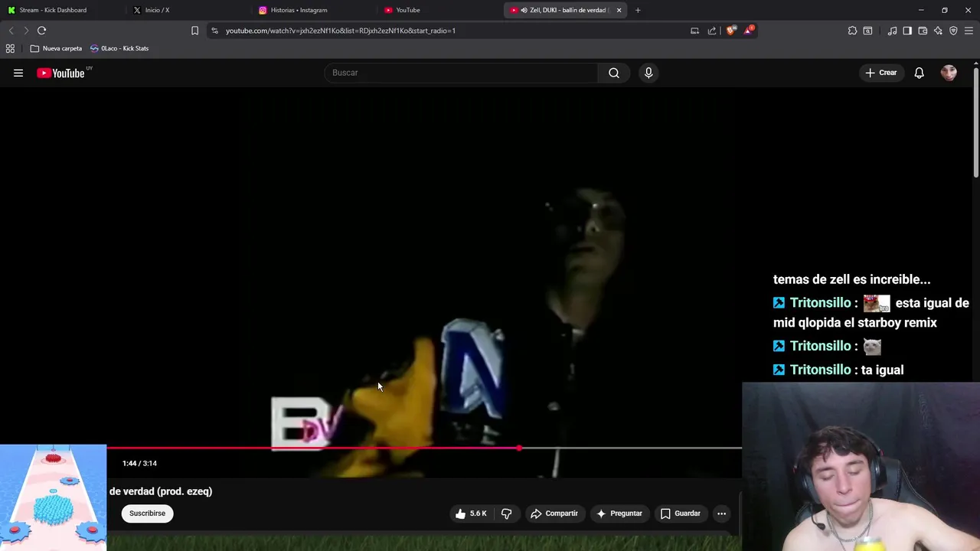Screen dimensions: 980x551
Task: Click the video progress bar scrubber handle
Action: 519,448
